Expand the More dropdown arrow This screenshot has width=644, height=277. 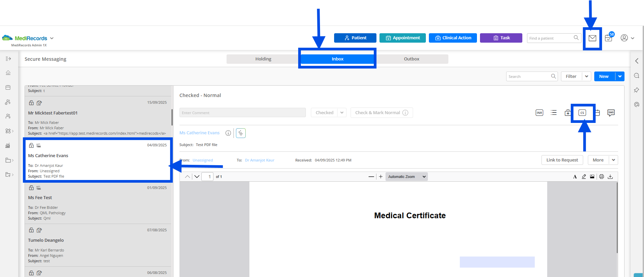(x=613, y=160)
